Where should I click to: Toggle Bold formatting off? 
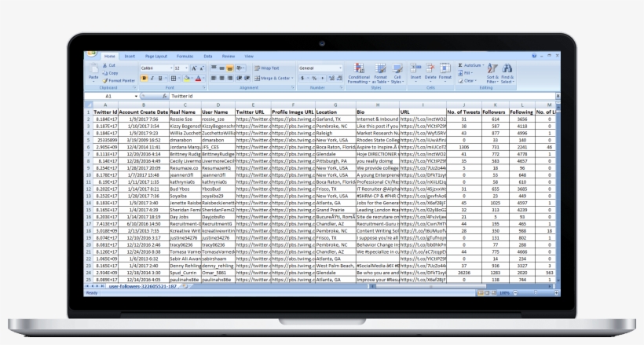click(x=145, y=78)
